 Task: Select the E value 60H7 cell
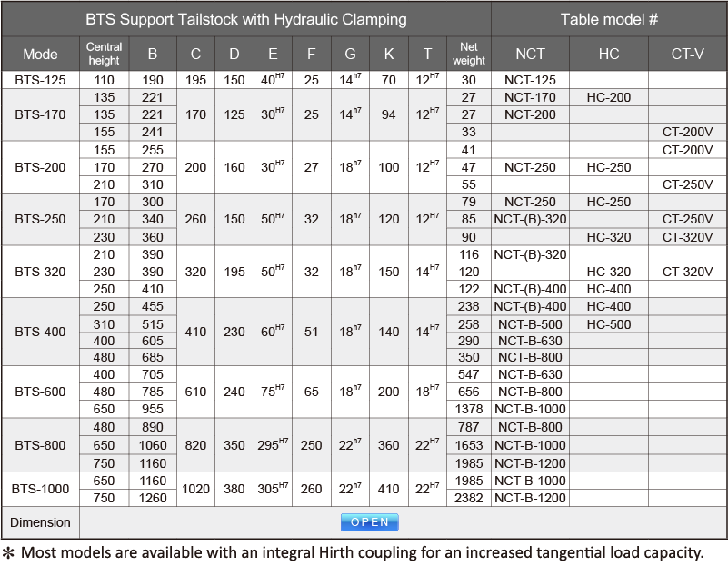[x=273, y=332]
